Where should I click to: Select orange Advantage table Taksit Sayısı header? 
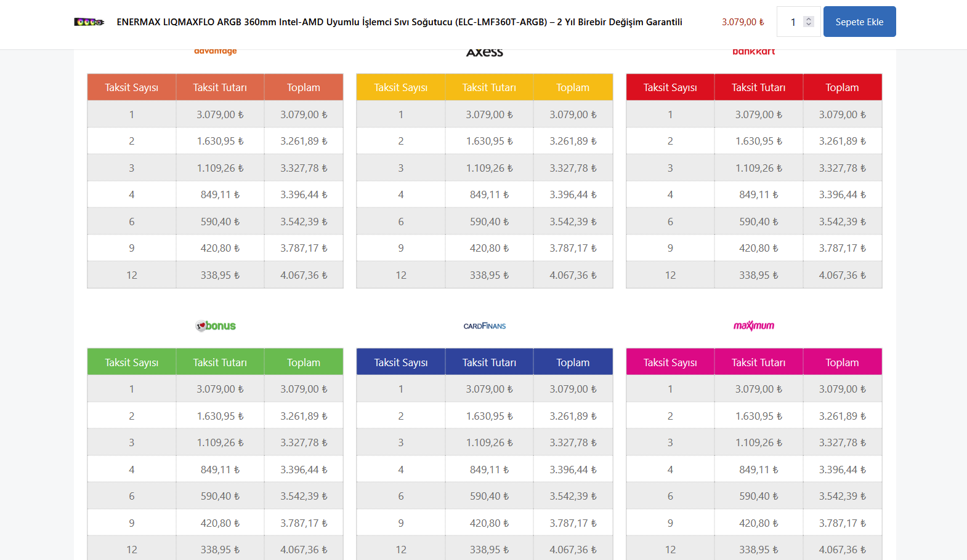click(132, 87)
